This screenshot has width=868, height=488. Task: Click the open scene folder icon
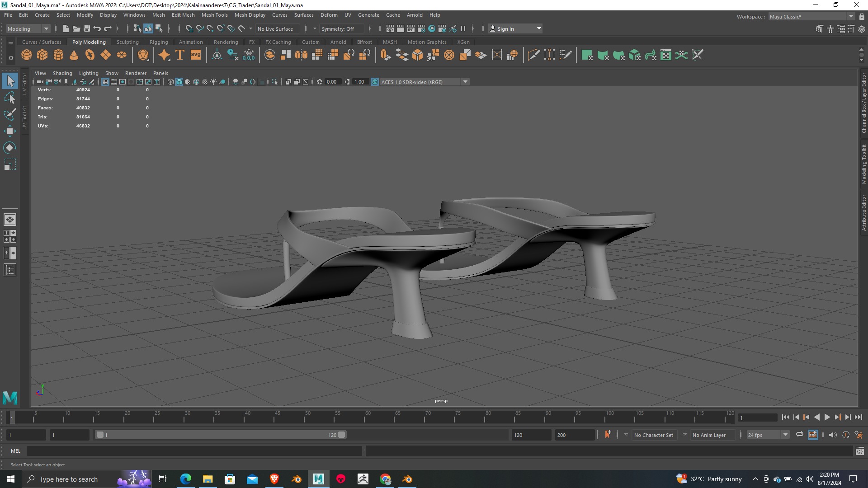tap(76, 28)
